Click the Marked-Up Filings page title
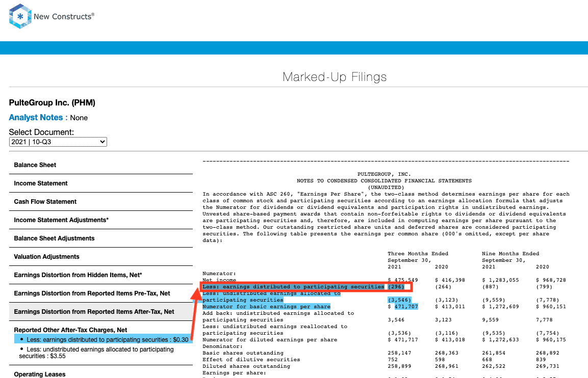This screenshot has height=378, width=588. (335, 77)
